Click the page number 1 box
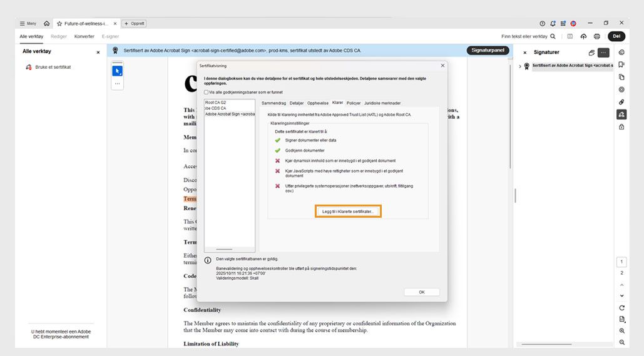 621,262
